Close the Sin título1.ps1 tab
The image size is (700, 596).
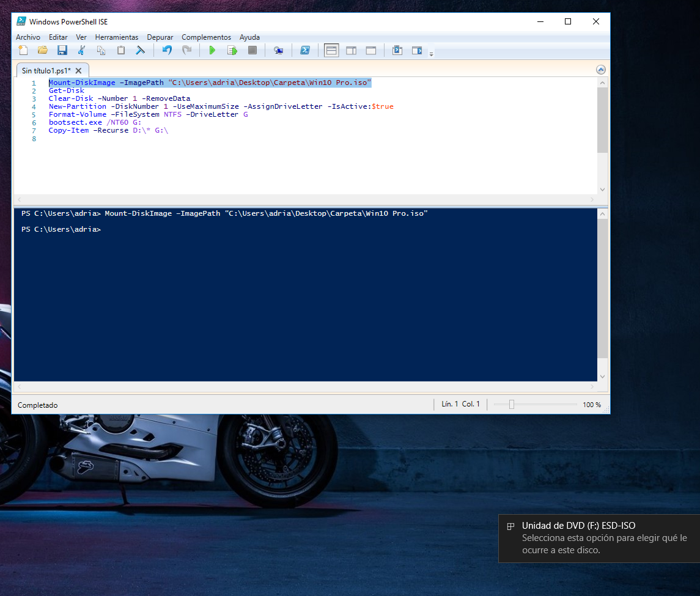point(79,70)
